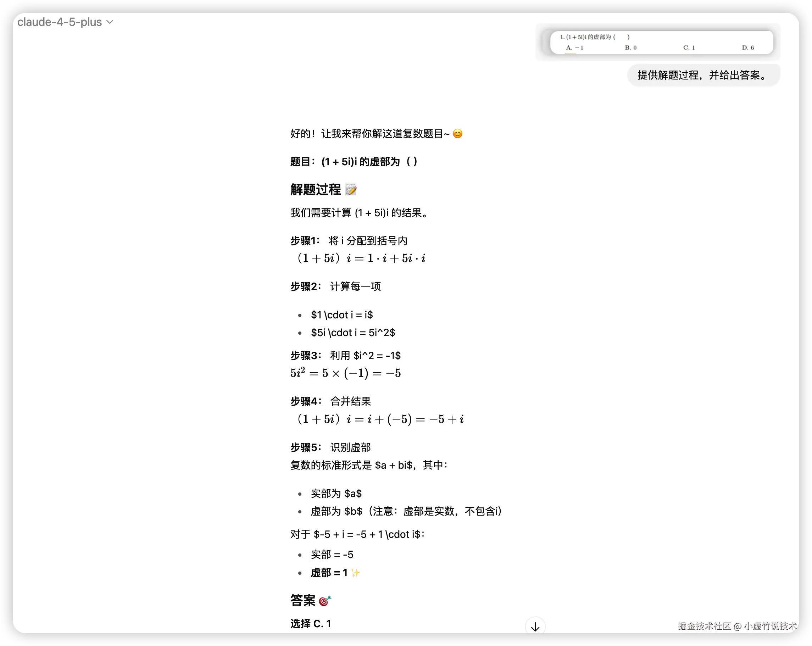This screenshot has height=646, width=812.
Task: Click the claude-4-5-plus model name label
Action: click(x=60, y=22)
